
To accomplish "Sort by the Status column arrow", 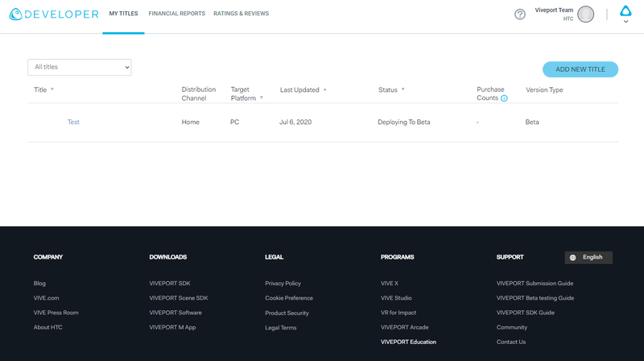I will [403, 89].
